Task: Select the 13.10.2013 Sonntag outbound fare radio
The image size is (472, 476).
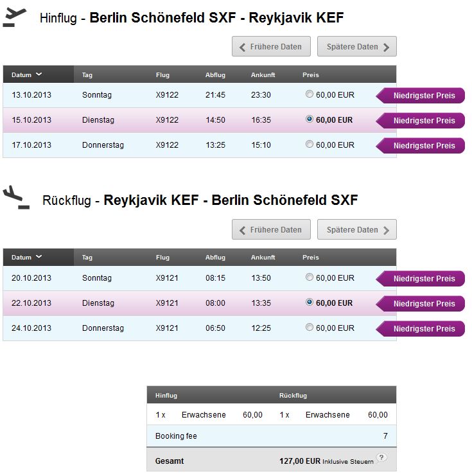Action: [x=310, y=94]
